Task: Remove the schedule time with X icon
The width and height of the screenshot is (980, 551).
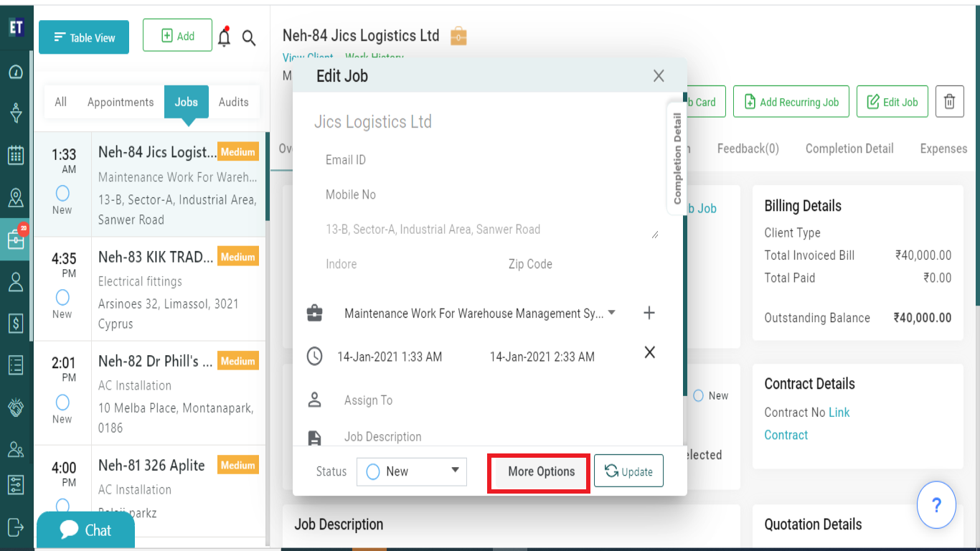Action: pos(649,352)
